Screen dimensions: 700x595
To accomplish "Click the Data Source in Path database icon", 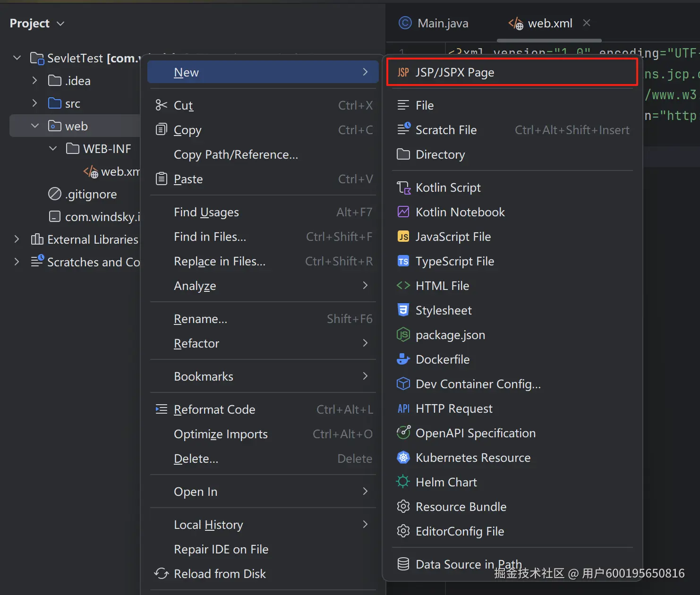I will tap(403, 564).
